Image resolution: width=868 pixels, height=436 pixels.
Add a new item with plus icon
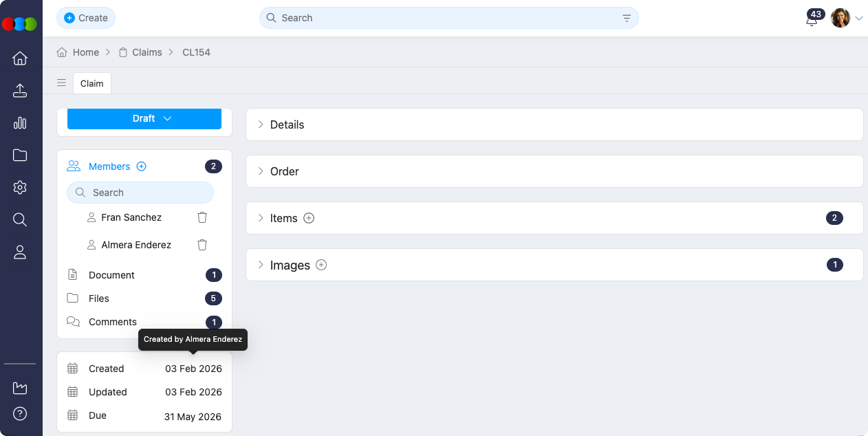pos(309,218)
